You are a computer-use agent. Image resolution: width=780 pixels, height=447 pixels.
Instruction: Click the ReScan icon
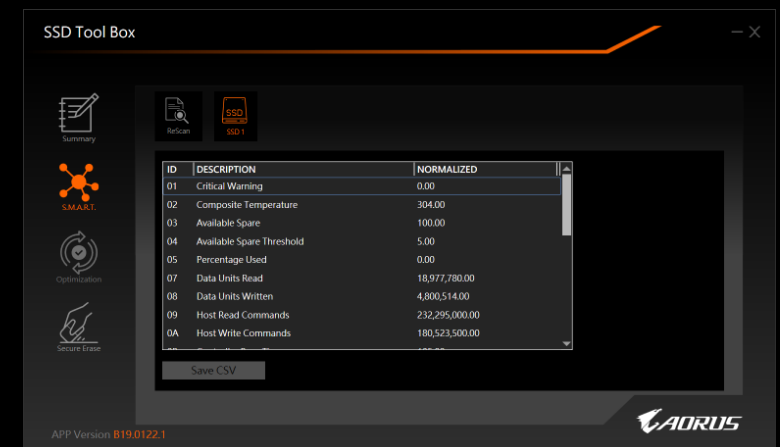[178, 116]
